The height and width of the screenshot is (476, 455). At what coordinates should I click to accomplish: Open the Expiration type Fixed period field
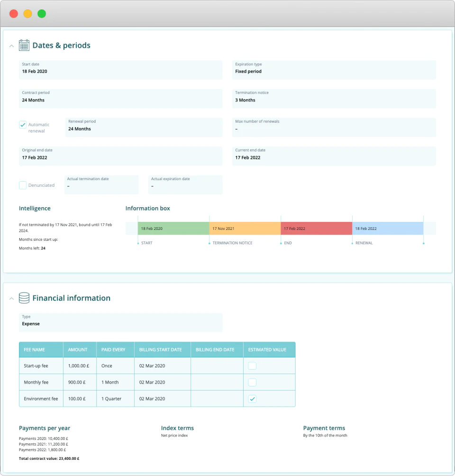(x=334, y=70)
